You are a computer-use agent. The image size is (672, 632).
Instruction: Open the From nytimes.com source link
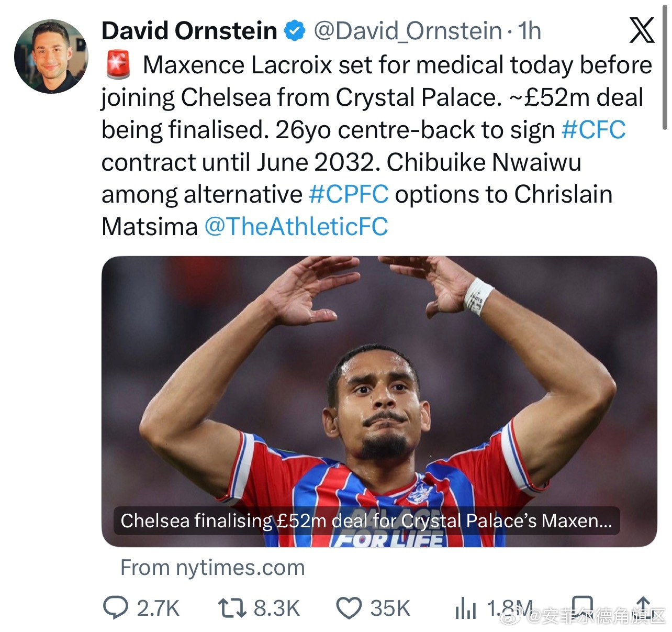tap(212, 568)
